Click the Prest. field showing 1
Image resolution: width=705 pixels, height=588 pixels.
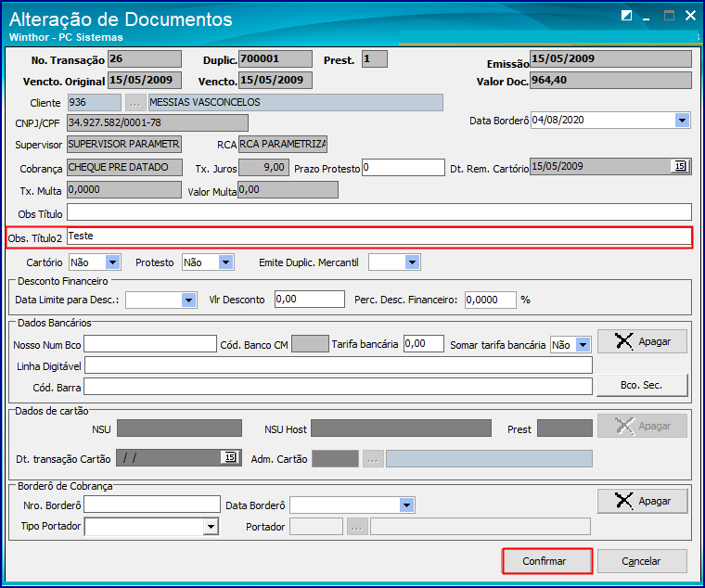click(x=375, y=58)
